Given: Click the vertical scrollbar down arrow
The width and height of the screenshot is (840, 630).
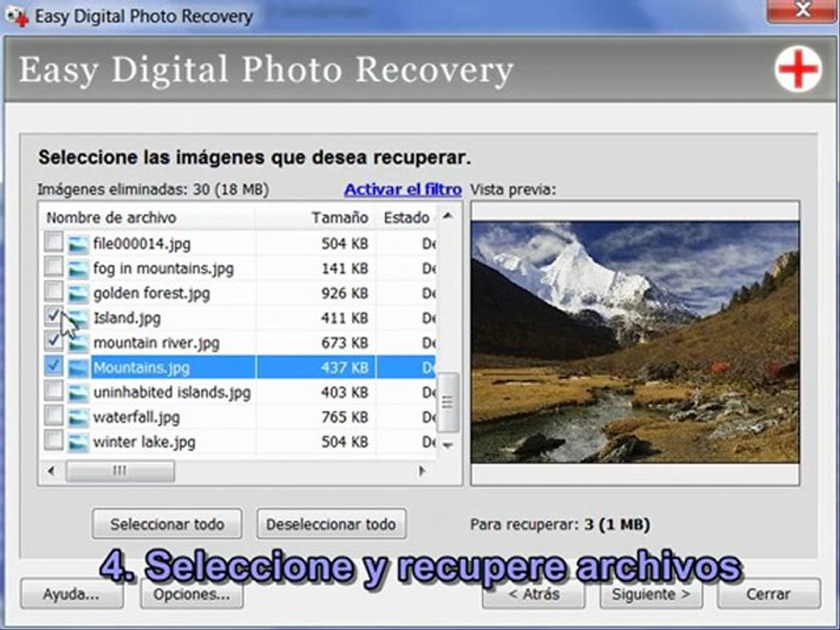Looking at the screenshot, I should (x=448, y=444).
